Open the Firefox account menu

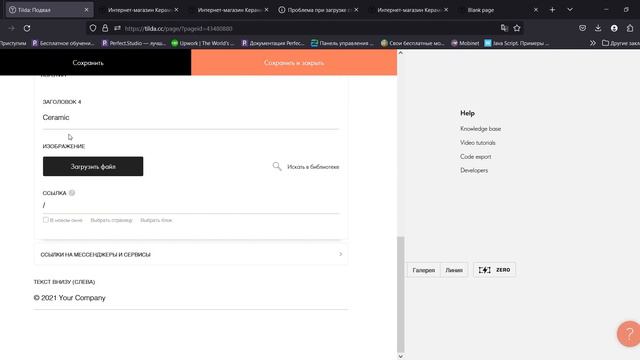point(614,28)
